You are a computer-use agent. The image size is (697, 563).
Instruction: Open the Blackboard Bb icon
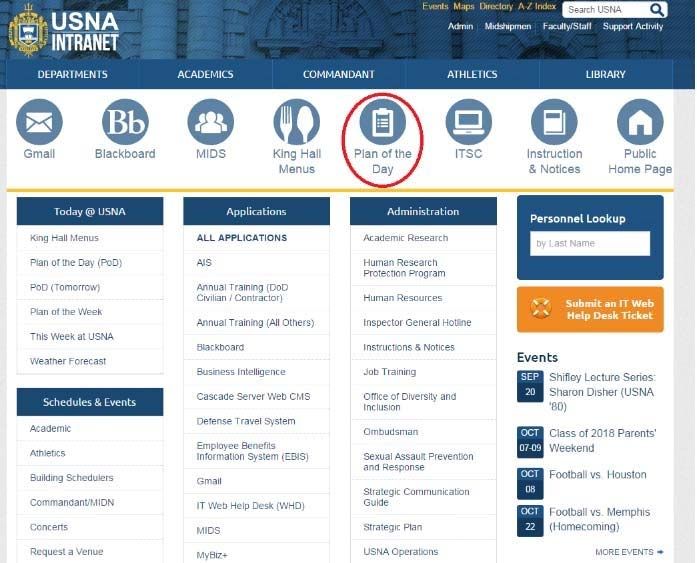coord(125,122)
